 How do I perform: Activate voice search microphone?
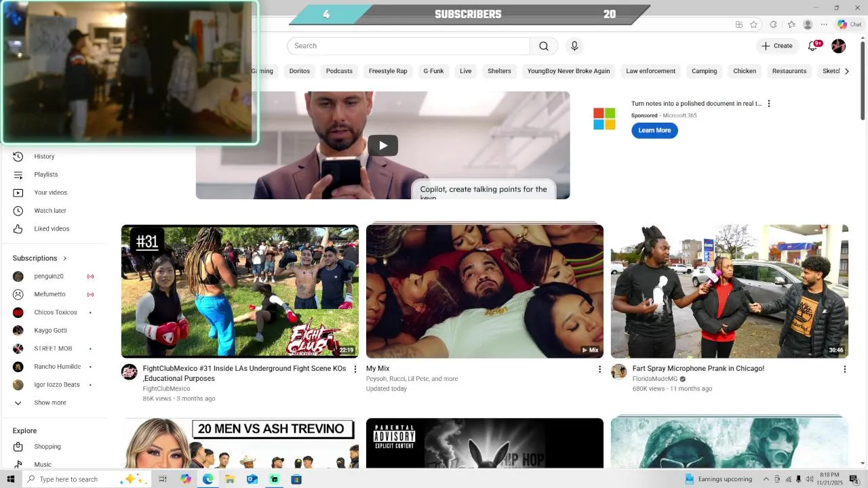(574, 46)
